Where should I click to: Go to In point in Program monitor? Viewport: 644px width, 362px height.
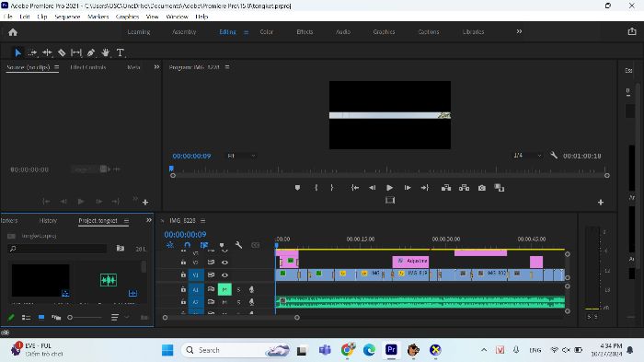point(355,188)
